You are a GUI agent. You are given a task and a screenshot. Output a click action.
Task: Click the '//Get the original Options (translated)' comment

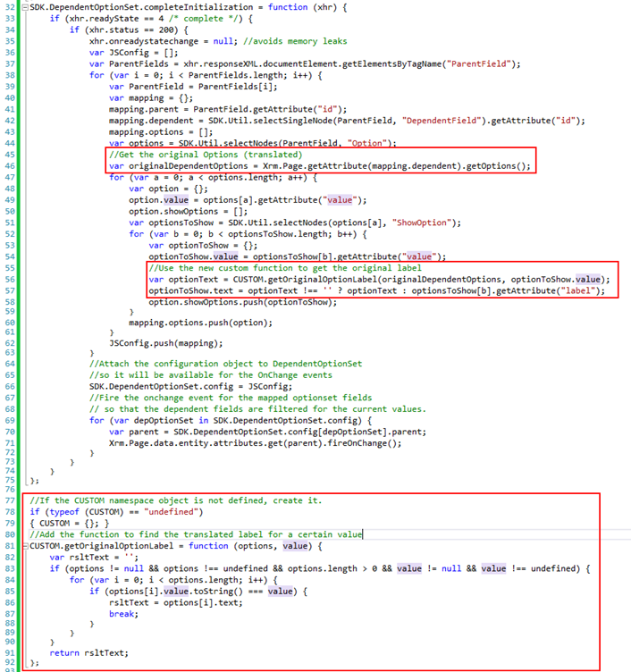tap(206, 155)
